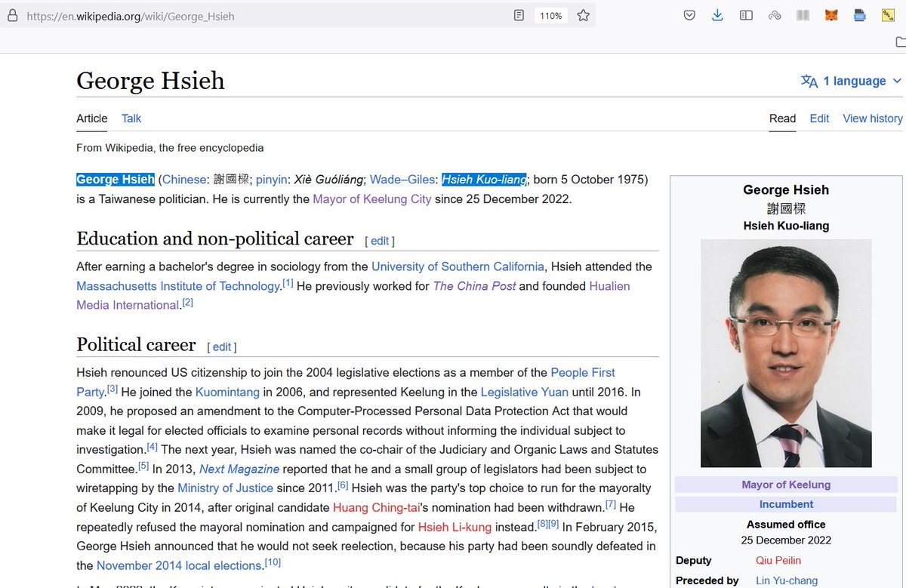This screenshot has width=906, height=588.
Task: Show the sidebar panel icon
Action: [746, 15]
